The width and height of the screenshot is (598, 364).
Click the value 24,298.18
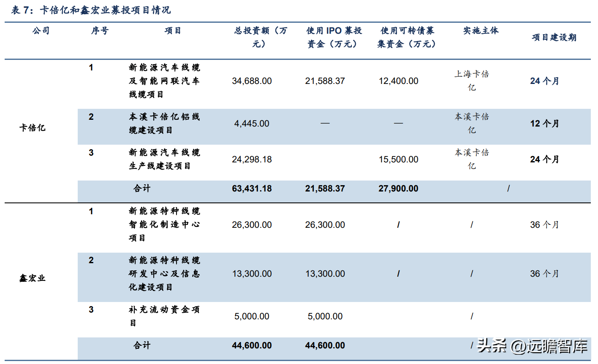point(252,159)
